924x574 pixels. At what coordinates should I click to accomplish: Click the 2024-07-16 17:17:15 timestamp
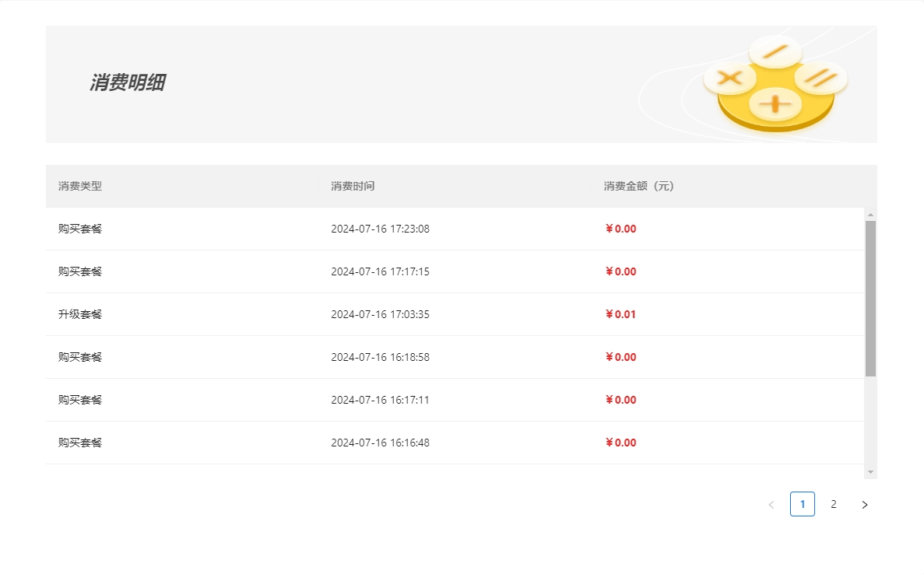tap(380, 271)
